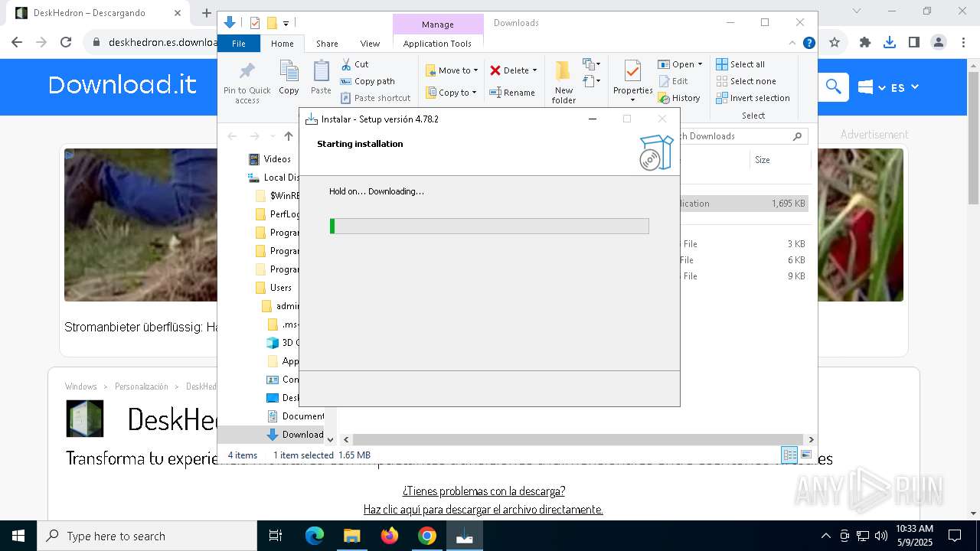The image size is (980, 551).
Task: Click Paste shortcut in ribbon
Action: tap(376, 98)
